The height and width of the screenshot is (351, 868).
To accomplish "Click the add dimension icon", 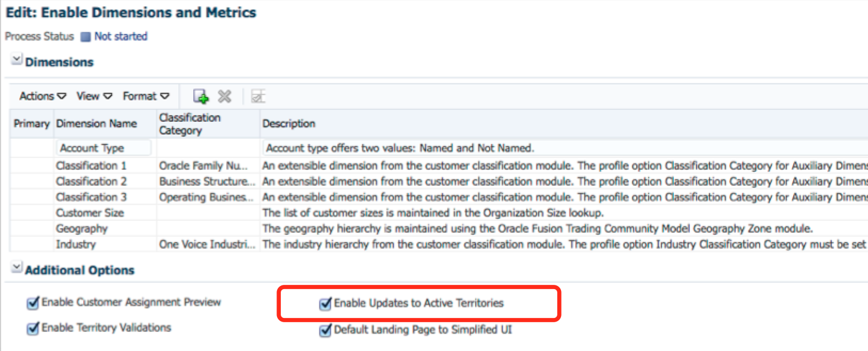I will pos(201,97).
